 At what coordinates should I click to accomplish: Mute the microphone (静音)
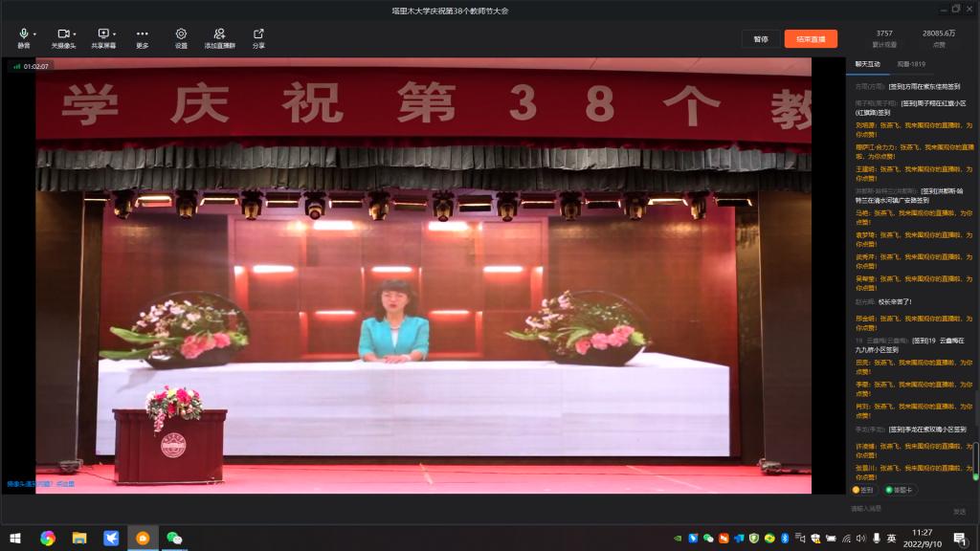tap(23, 34)
